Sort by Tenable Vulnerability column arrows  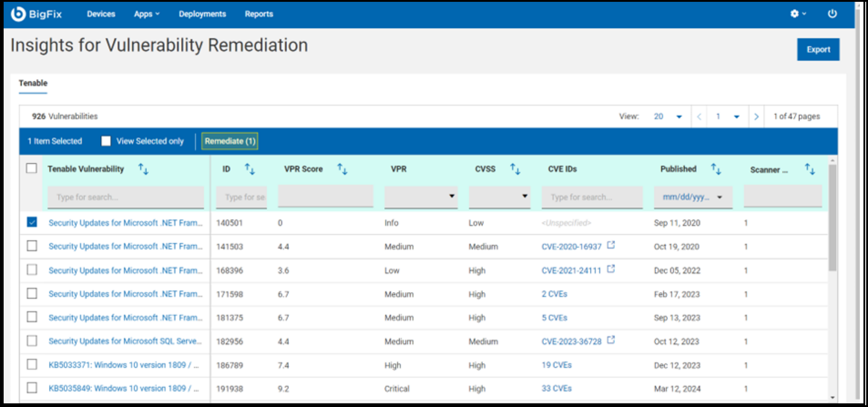click(x=143, y=169)
